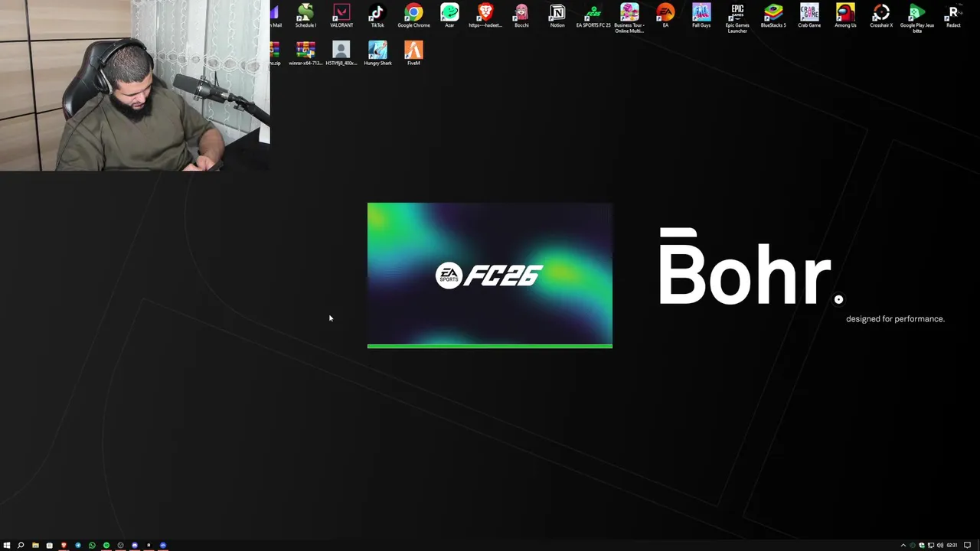Screen dimensions: 980x551
Task: Open the Notion desktop shortcut
Action: [557, 16]
